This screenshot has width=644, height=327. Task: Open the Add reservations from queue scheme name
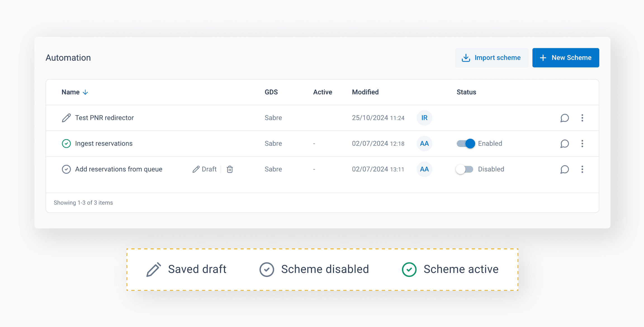point(119,169)
